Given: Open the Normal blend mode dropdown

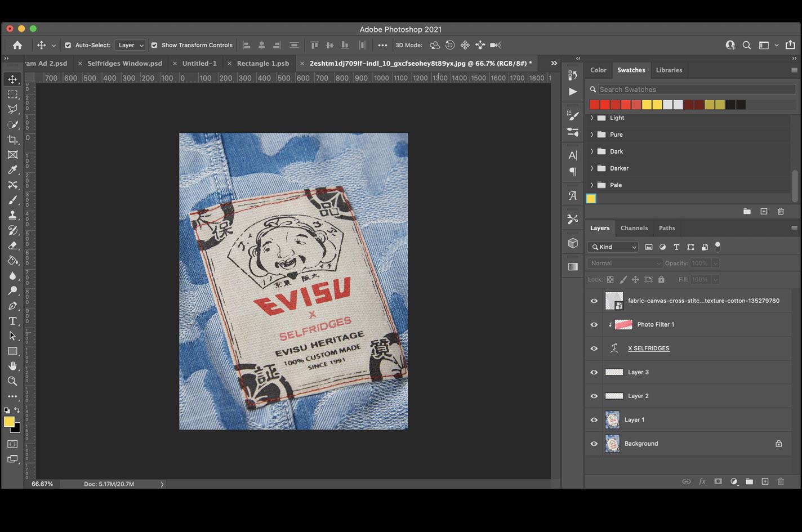Looking at the screenshot, I should tap(625, 263).
